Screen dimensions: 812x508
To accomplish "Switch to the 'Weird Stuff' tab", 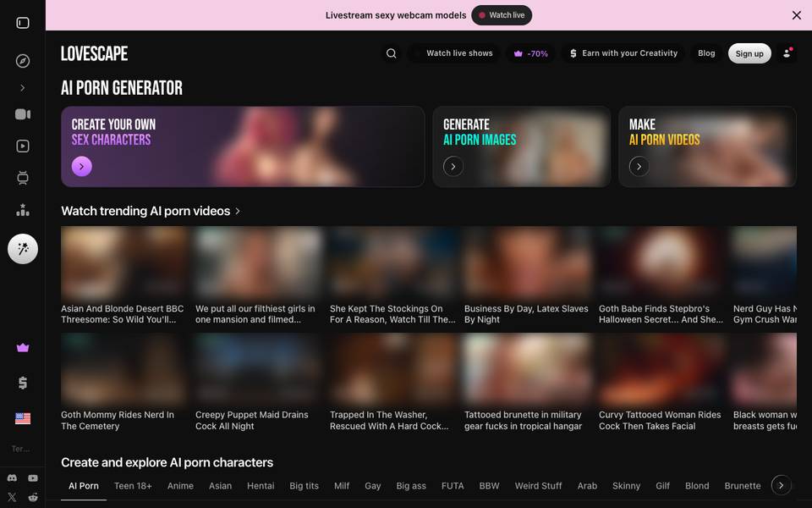I will click(538, 486).
